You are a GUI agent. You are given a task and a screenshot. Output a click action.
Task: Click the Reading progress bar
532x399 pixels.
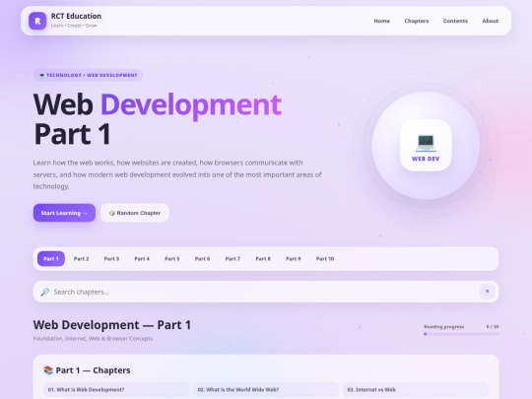click(x=461, y=334)
